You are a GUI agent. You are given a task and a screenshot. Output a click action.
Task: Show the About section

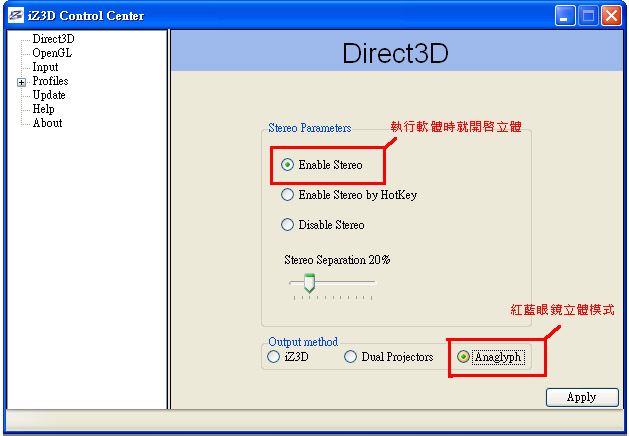[47, 123]
